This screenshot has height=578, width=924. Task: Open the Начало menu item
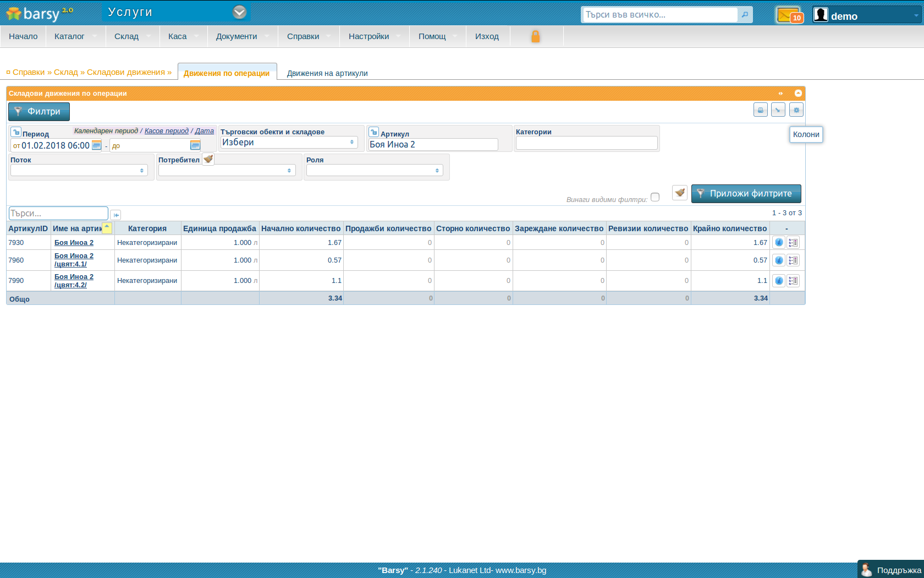23,36
